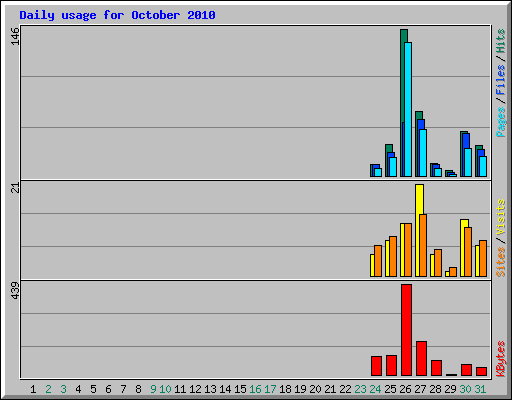Select the red KBytes bar for day 25
Image resolution: width=512 pixels, height=400 pixels.
[x=391, y=365]
